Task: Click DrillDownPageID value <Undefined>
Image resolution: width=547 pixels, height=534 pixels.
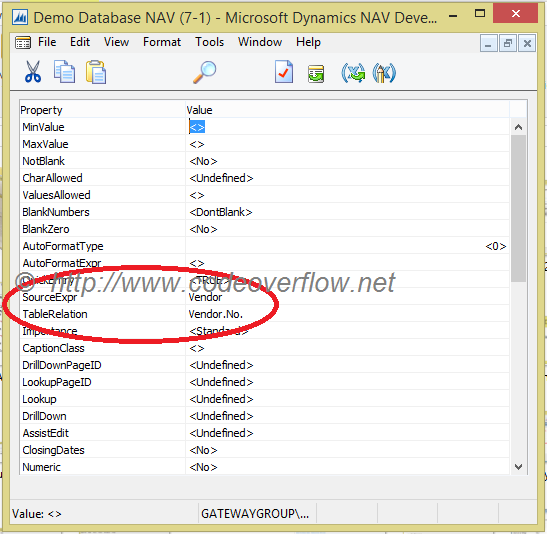Action: point(221,365)
